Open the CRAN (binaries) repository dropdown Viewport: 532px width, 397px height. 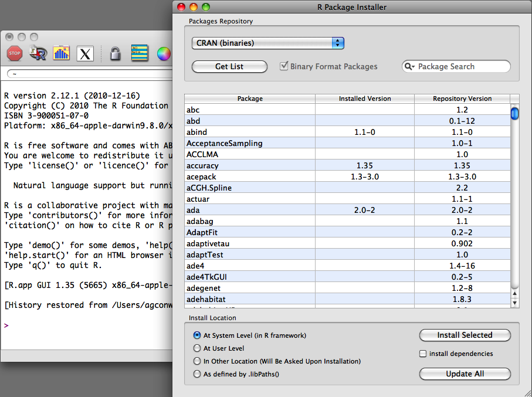(267, 42)
